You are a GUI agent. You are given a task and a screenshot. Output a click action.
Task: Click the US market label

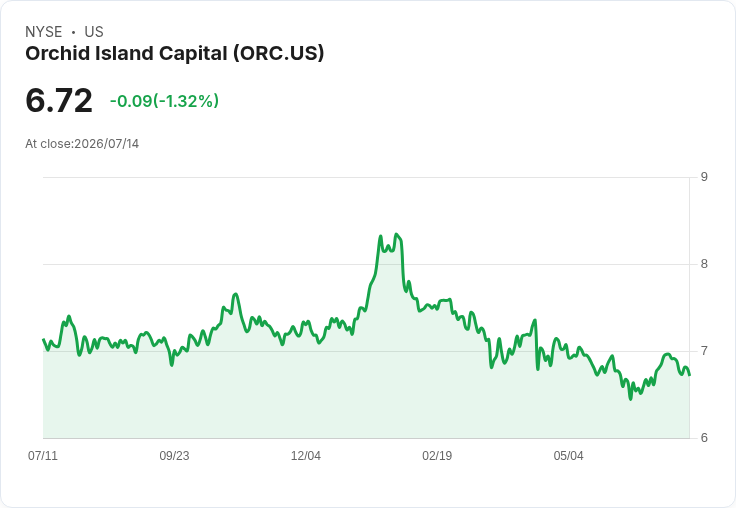point(94,32)
